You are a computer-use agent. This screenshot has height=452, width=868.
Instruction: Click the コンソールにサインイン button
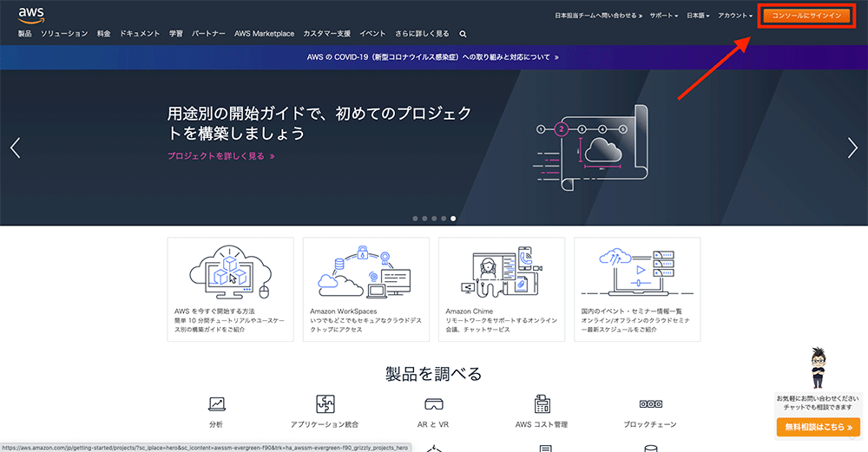coord(806,16)
